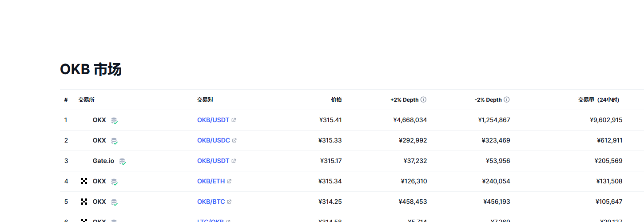Click the 24h volume ¥105,647
The image size is (644, 222).
609,202
